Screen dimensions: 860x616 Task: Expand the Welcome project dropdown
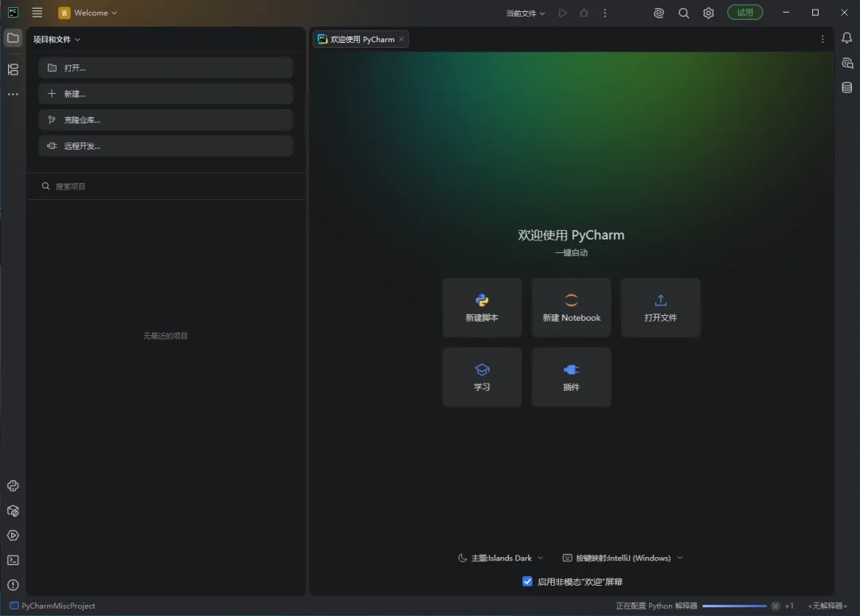point(88,13)
